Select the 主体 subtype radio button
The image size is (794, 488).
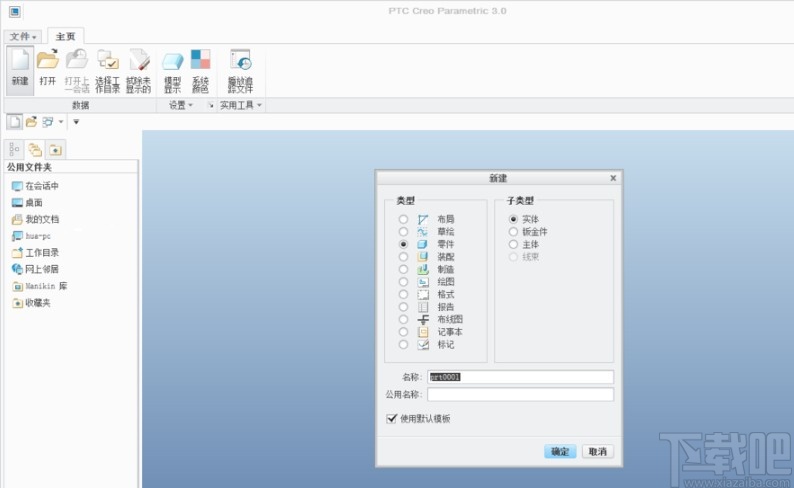(513, 244)
